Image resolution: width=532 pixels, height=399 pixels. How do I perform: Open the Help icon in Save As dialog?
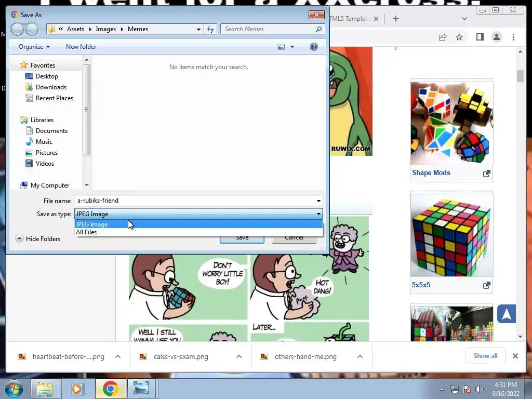click(x=313, y=46)
